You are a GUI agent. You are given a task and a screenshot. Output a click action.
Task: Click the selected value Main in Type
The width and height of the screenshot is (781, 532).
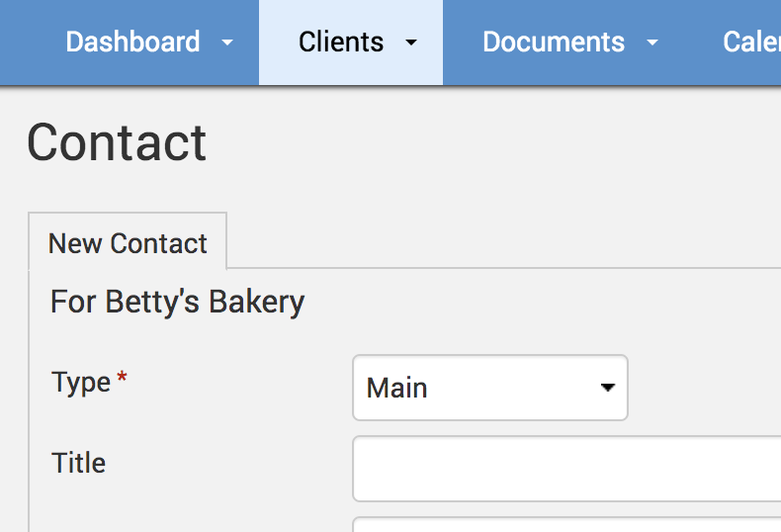tap(397, 388)
